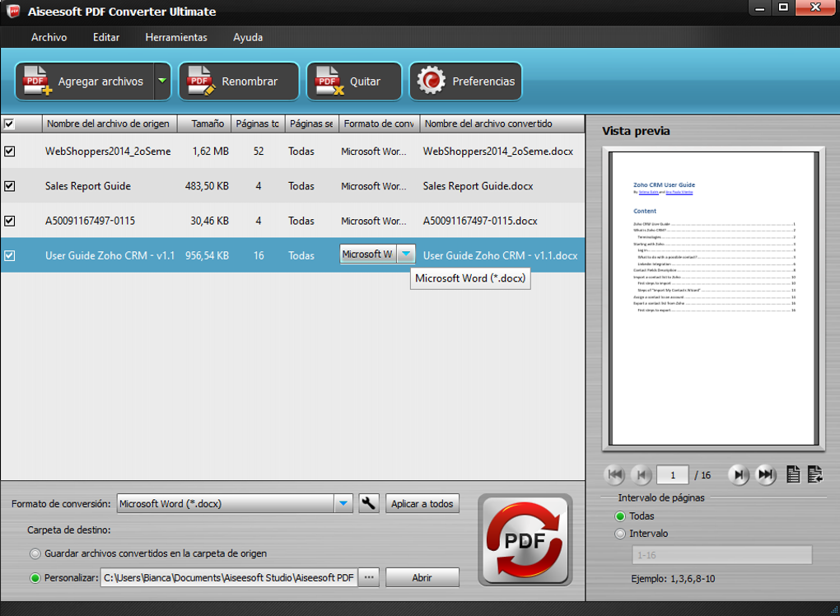The width and height of the screenshot is (840, 616).
Task: Go to first page in preview
Action: 615,474
